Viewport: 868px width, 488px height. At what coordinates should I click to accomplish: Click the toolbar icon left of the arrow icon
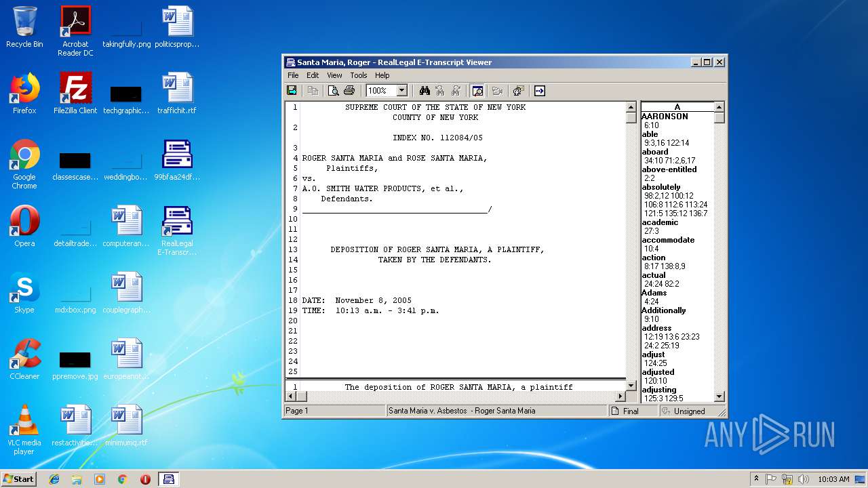(x=519, y=91)
